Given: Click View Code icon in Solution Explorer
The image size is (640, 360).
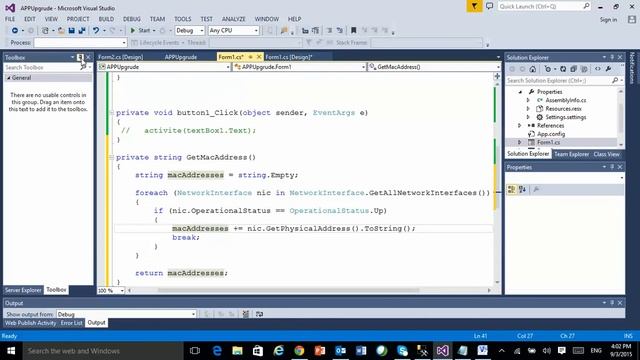Looking at the screenshot, I should click(x=598, y=69).
